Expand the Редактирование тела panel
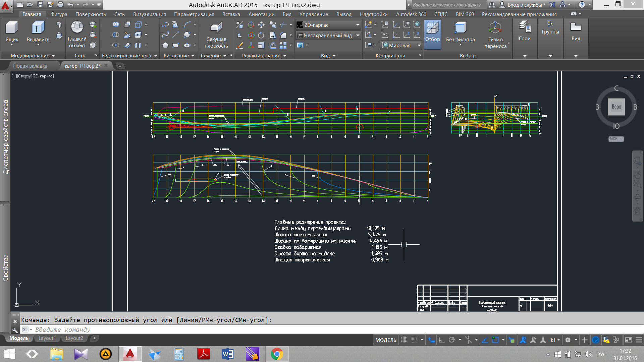The width and height of the screenshot is (644, 362). [x=129, y=56]
